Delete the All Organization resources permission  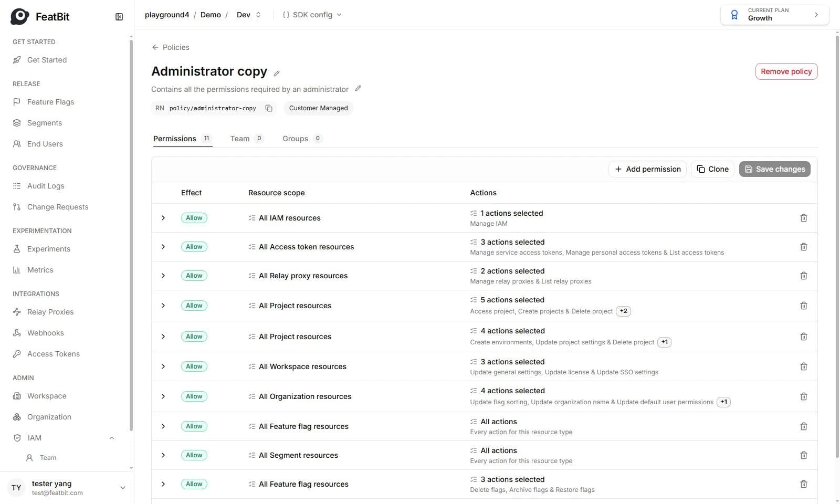(x=803, y=396)
